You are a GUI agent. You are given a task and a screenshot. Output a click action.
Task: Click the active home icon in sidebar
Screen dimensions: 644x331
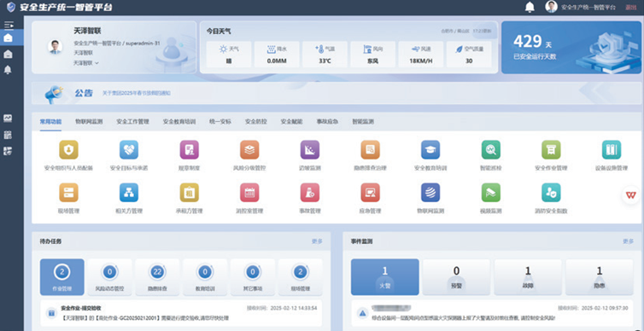coord(8,38)
